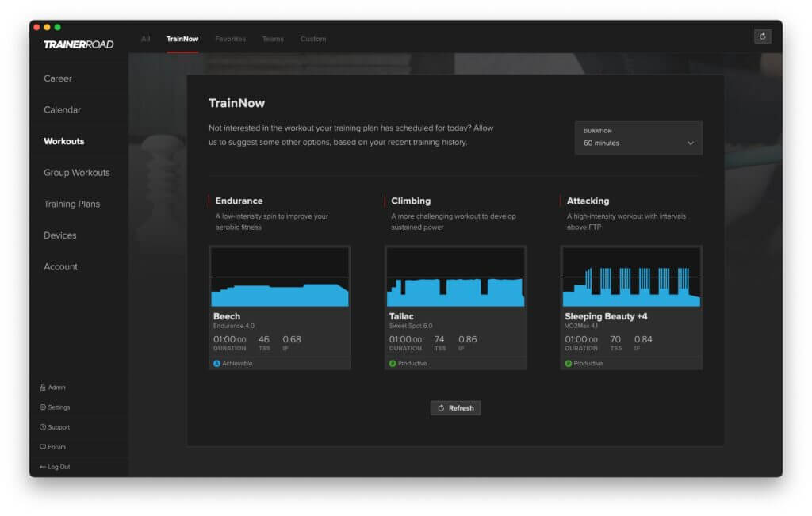Open Devices in the sidebar
Image resolution: width=812 pixels, height=516 pixels.
point(60,235)
